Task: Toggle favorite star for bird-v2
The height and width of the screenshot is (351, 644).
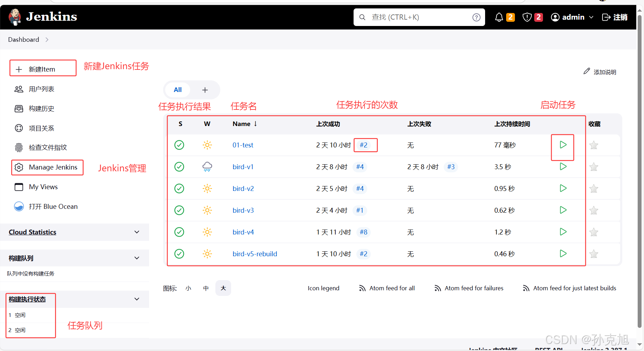Action: 593,188
